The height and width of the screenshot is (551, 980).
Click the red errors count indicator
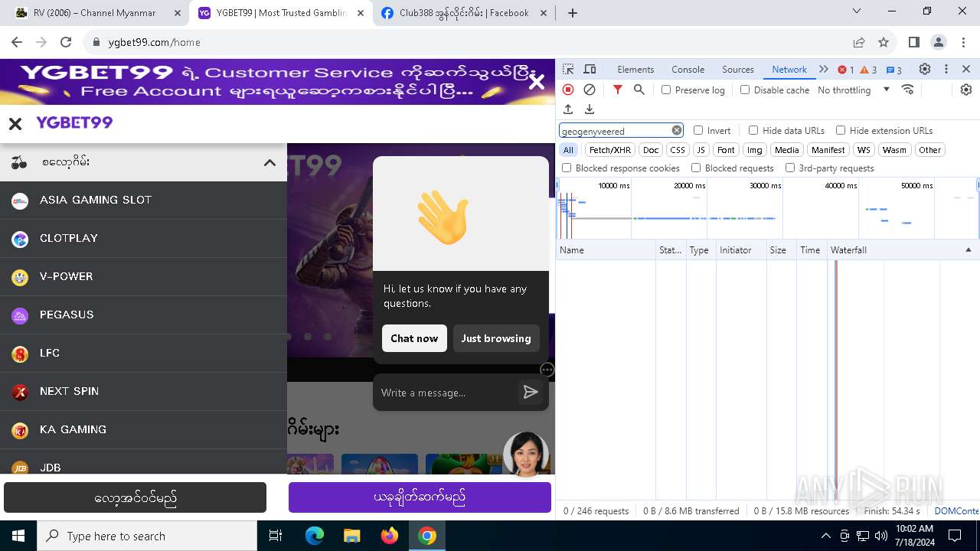point(846,70)
